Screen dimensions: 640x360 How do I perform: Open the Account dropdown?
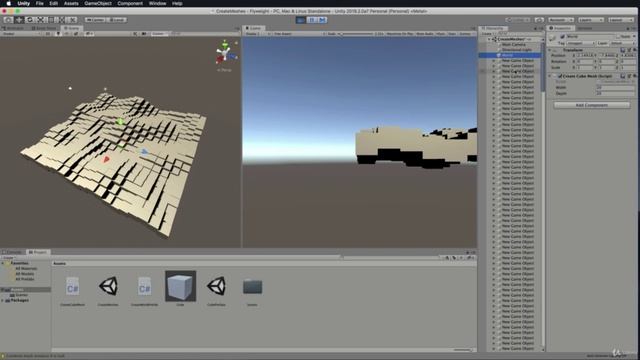(560, 20)
